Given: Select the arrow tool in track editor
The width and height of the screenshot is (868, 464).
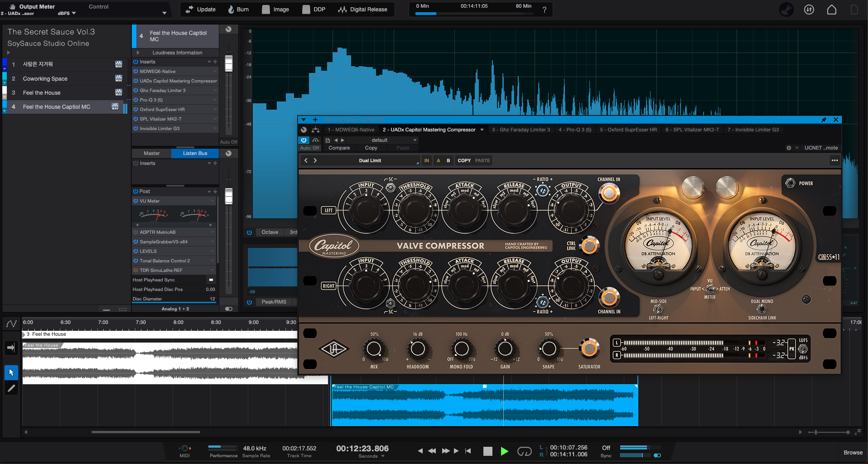Looking at the screenshot, I should (x=11, y=372).
